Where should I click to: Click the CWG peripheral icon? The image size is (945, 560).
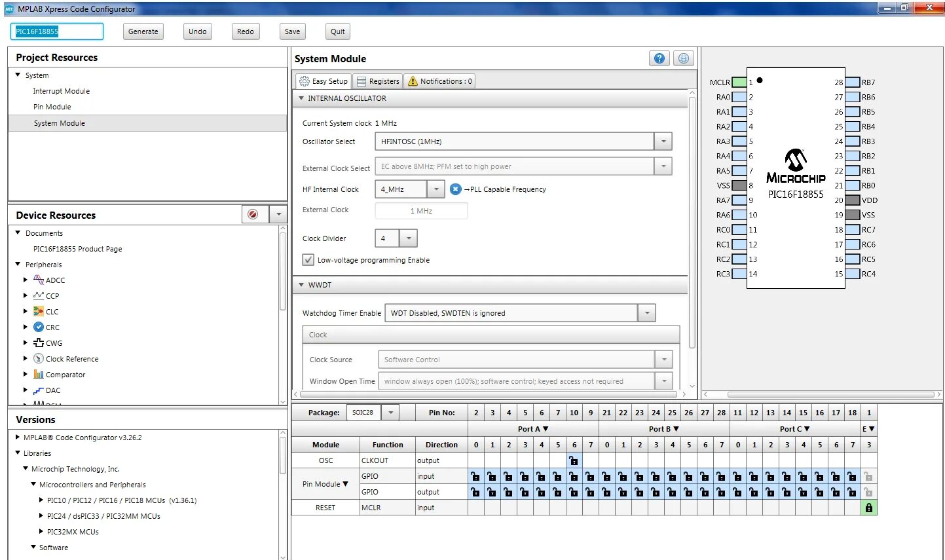pyautogui.click(x=39, y=343)
